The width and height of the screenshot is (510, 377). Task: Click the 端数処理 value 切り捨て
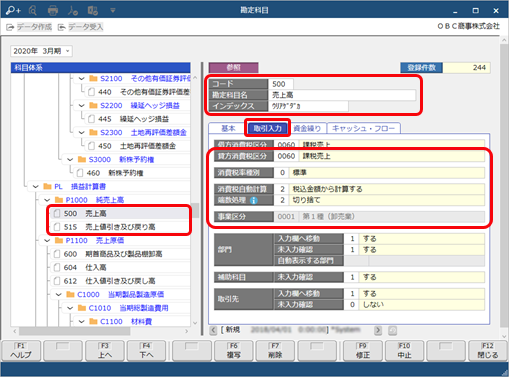(x=387, y=200)
